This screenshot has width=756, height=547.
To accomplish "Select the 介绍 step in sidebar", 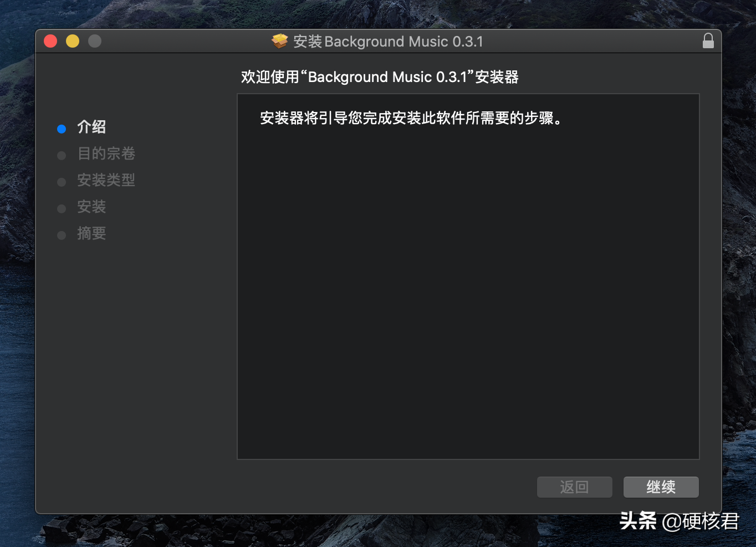I will pos(91,127).
